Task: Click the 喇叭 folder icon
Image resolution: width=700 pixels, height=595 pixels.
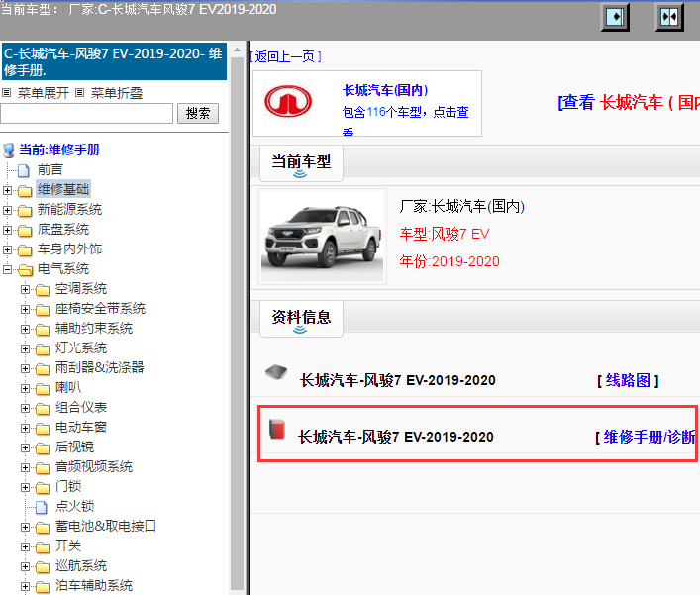Action: coord(43,389)
